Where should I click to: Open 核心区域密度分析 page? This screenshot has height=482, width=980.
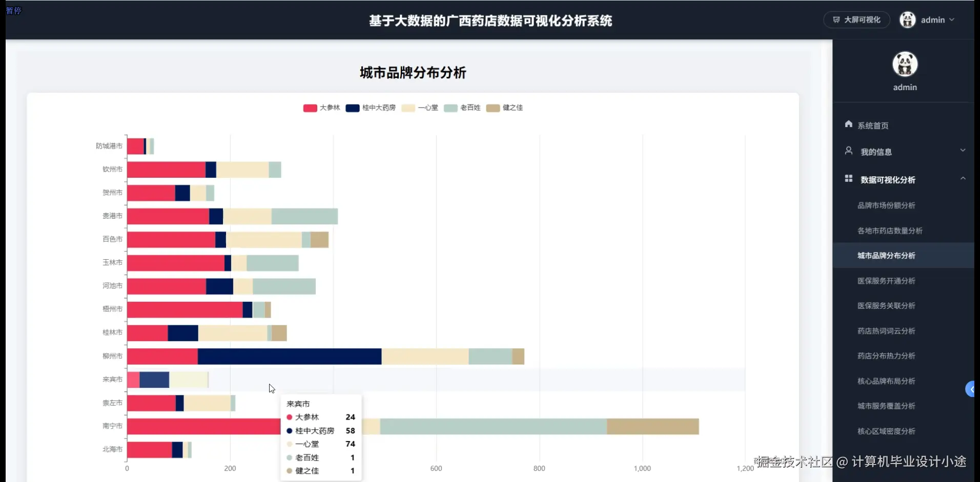click(x=886, y=431)
